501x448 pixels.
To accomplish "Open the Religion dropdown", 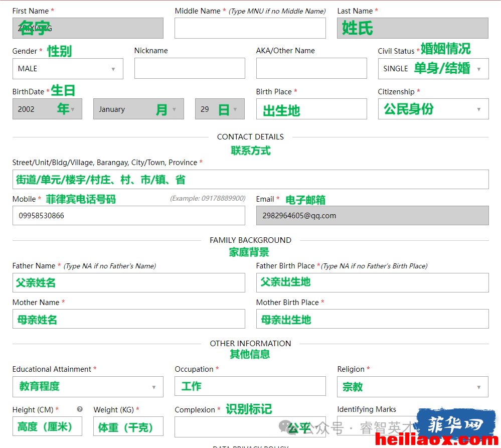I will (x=413, y=387).
